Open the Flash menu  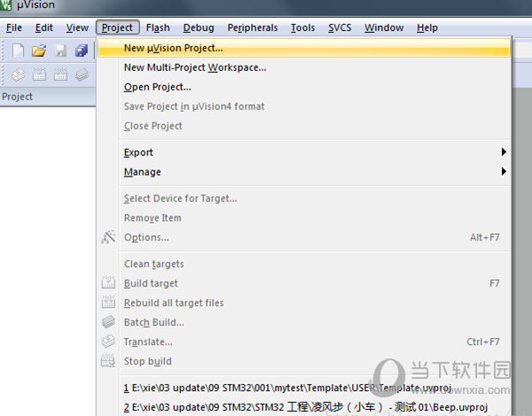(158, 27)
